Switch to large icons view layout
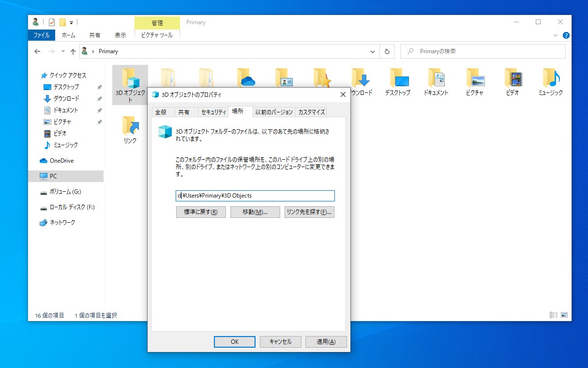The image size is (588, 368). (564, 315)
